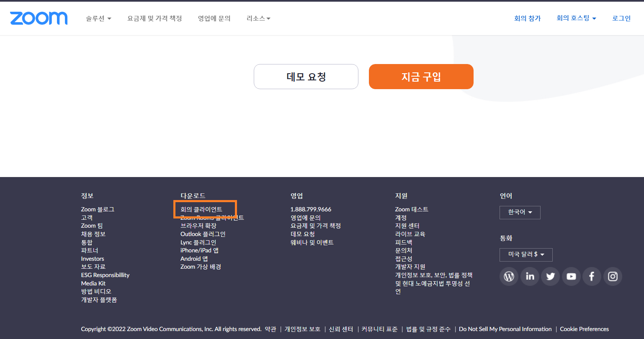Open 영업에 문의 in the footer

pos(306,218)
